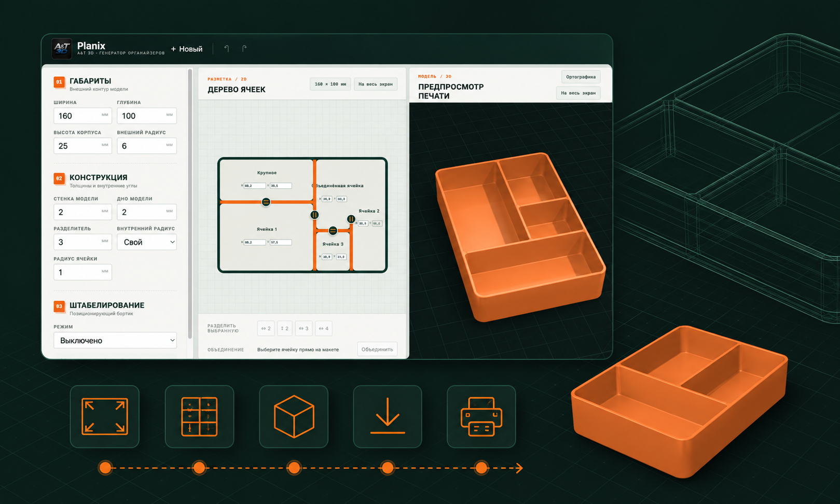This screenshot has width=840, height=504.
Task: Click the РАЗДЕЛИТЬ ВЫБРАННУЮ label
Action: click(223, 328)
